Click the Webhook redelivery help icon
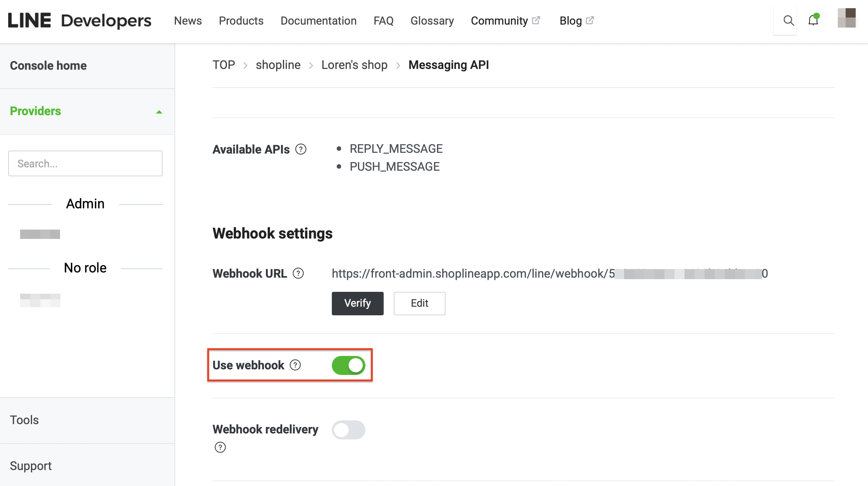868x486 pixels. click(220, 447)
